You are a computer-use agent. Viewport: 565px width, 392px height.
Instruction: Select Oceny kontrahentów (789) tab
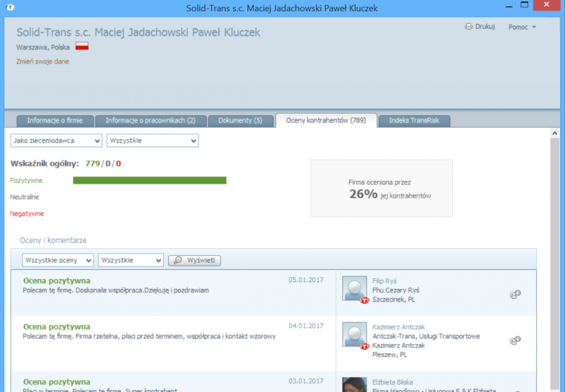coord(326,120)
